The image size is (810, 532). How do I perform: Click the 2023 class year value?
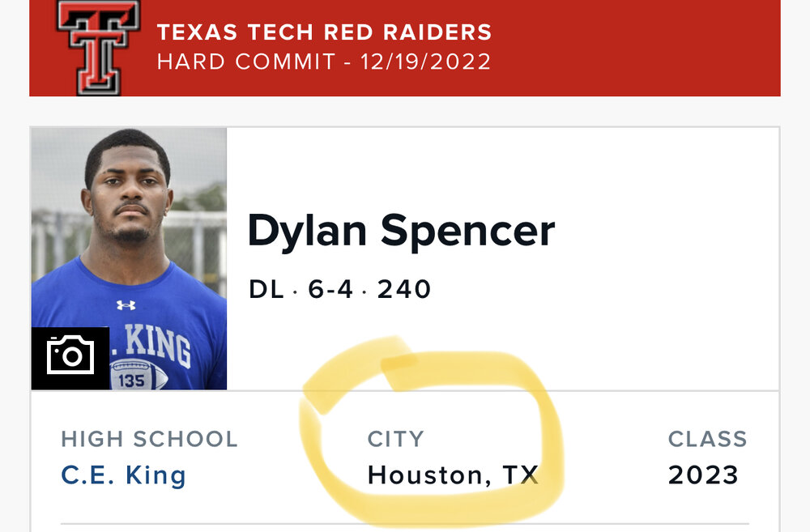[x=703, y=475]
